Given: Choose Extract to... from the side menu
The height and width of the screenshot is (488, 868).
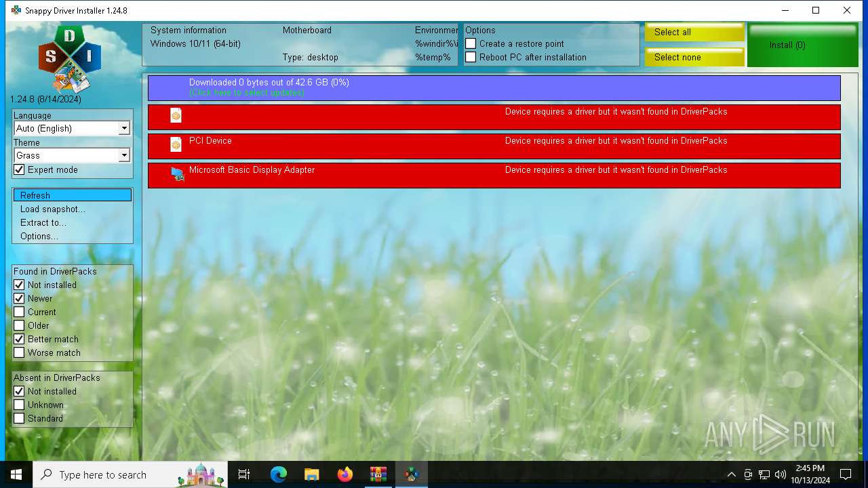Looking at the screenshot, I should pyautogui.click(x=72, y=222).
